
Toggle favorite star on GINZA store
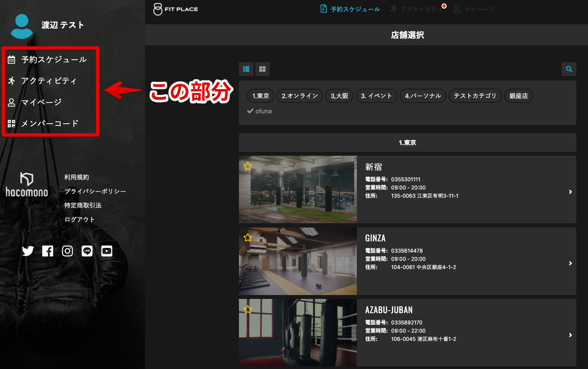248,237
